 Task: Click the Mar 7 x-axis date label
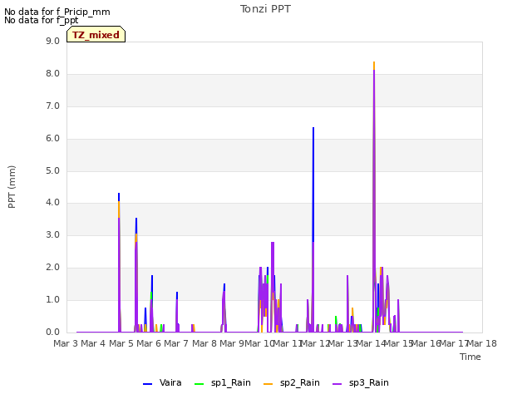[x=176, y=343]
